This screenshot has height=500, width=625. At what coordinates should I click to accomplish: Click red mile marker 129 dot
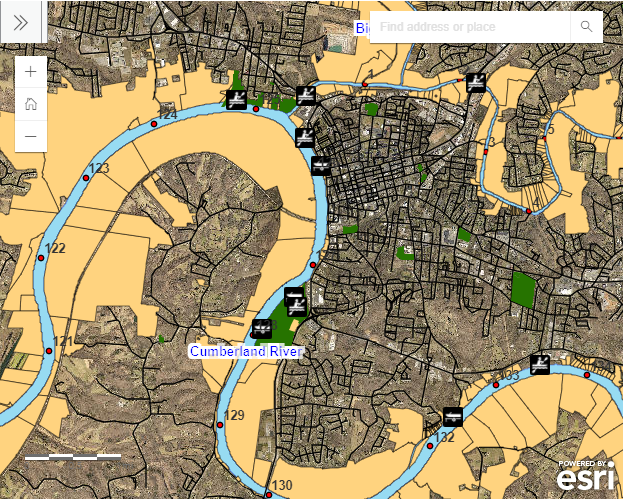[x=220, y=425]
